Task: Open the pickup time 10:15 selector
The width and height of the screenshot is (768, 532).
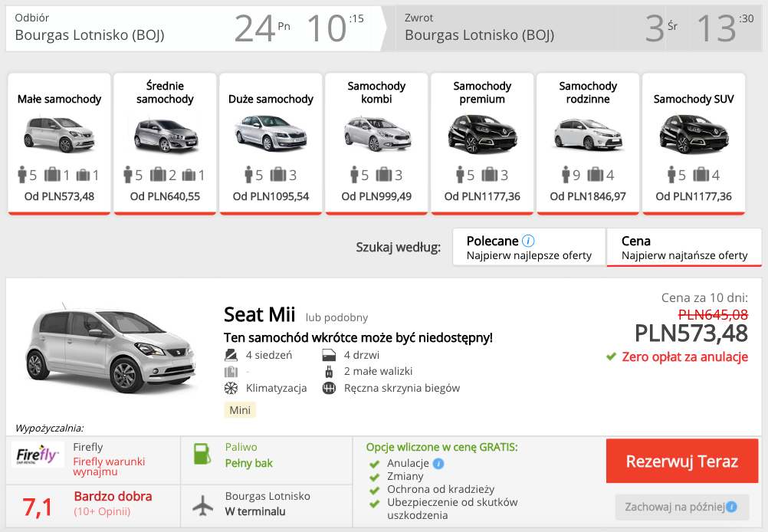Action: 336,28
